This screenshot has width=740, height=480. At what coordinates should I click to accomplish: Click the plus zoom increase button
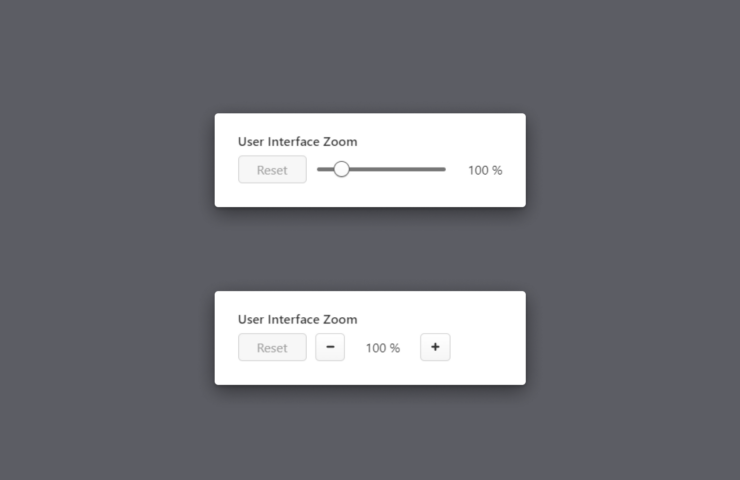435,347
